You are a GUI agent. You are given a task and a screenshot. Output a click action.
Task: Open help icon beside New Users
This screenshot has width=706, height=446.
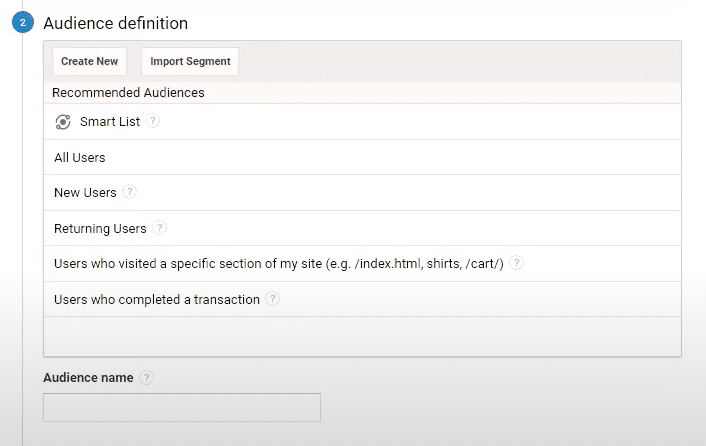point(130,192)
